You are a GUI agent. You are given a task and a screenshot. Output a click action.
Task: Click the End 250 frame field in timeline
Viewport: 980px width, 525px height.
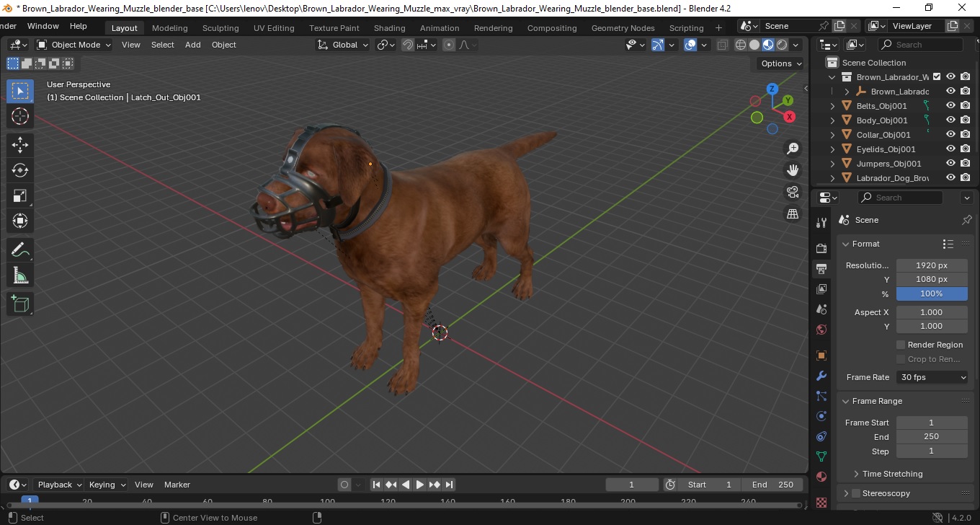[774, 485]
